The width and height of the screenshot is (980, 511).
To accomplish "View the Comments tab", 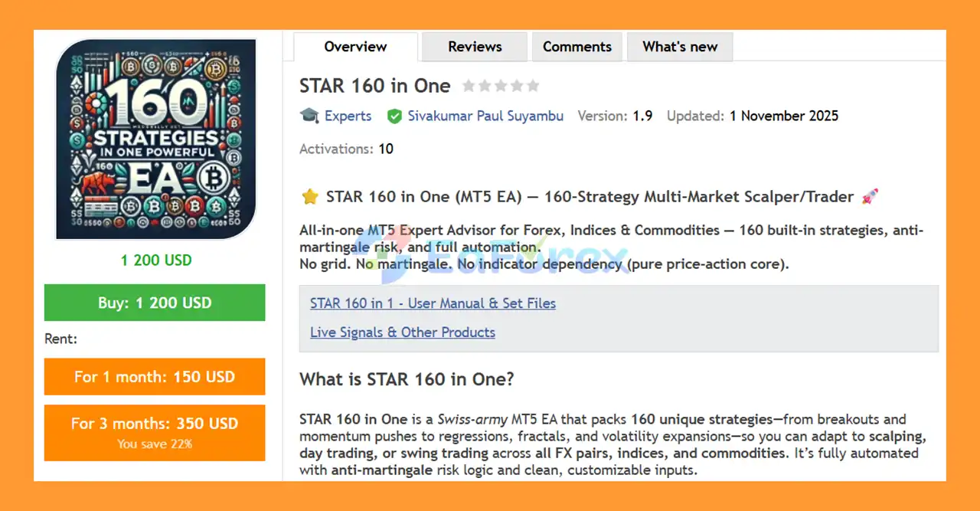I will (577, 47).
